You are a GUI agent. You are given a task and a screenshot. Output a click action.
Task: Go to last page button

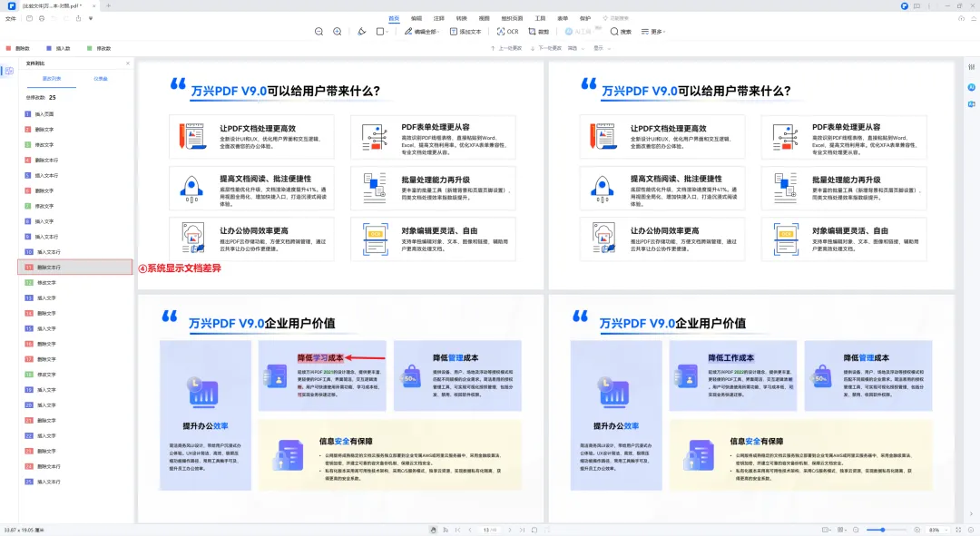(522, 530)
